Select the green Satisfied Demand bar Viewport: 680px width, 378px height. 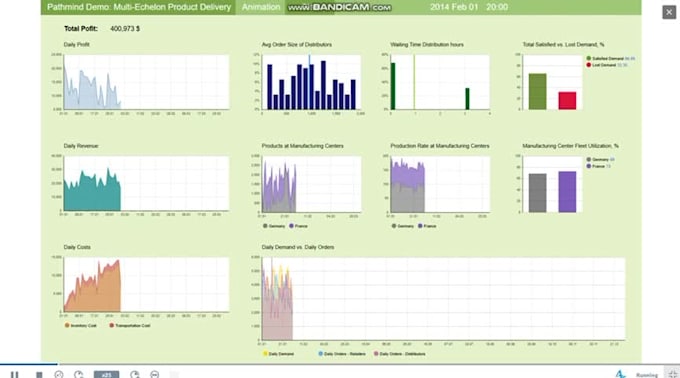click(537, 91)
